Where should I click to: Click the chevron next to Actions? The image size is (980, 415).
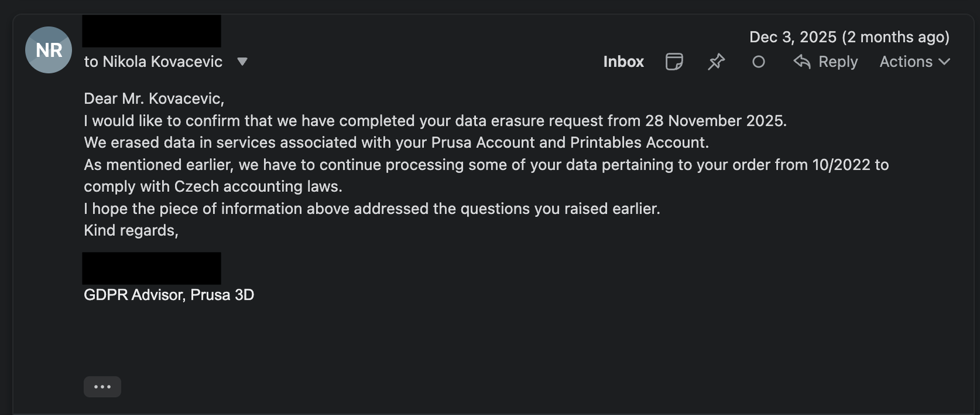[x=944, y=61]
